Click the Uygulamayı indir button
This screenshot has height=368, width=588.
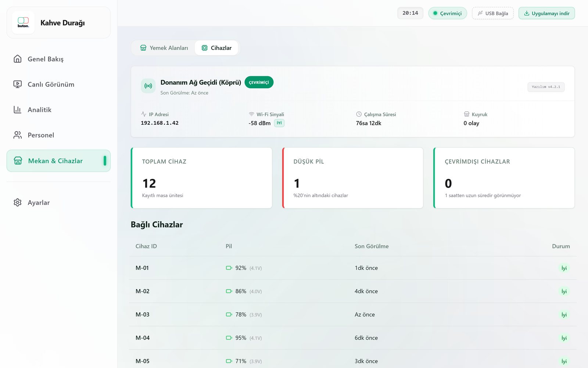coord(547,13)
